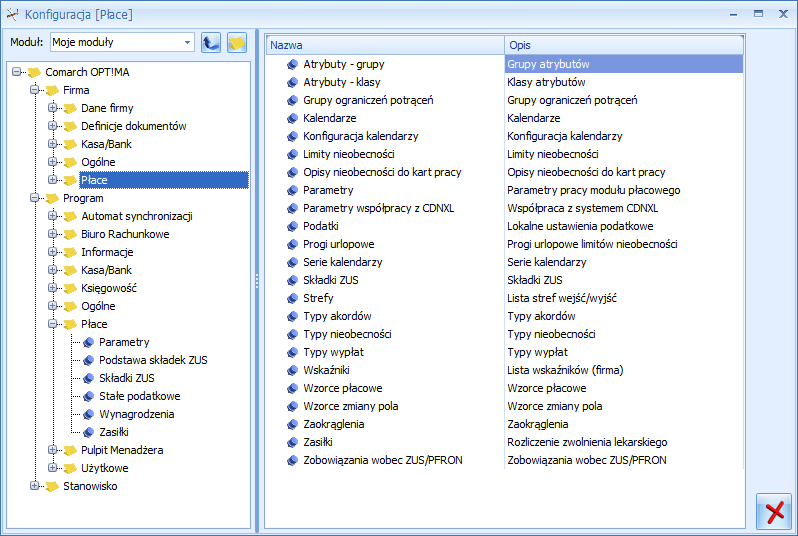The image size is (798, 536).
Task: Expand the selected Płace node under Firma
Action: click(x=52, y=179)
